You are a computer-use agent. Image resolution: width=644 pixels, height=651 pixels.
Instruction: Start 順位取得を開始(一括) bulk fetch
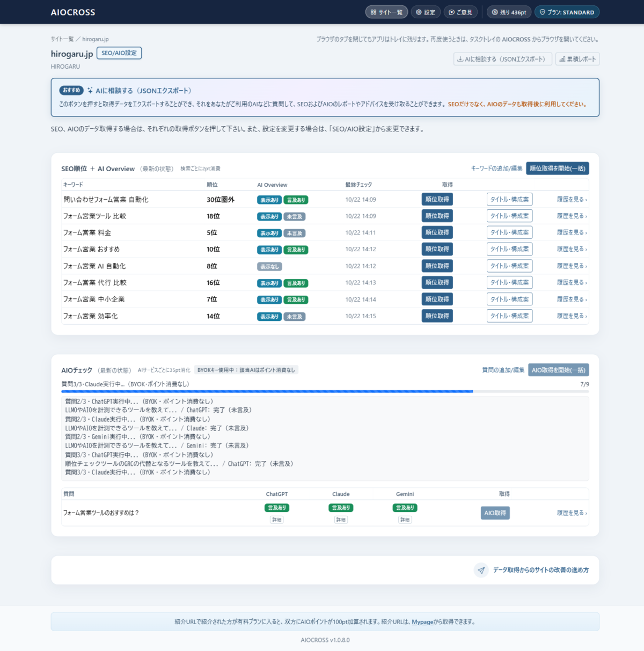(x=558, y=169)
